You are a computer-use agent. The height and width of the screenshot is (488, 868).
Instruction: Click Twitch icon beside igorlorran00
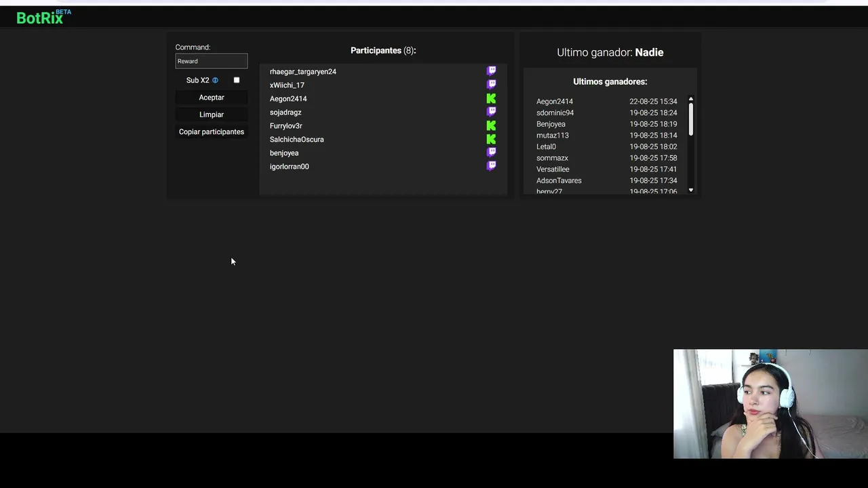point(492,165)
